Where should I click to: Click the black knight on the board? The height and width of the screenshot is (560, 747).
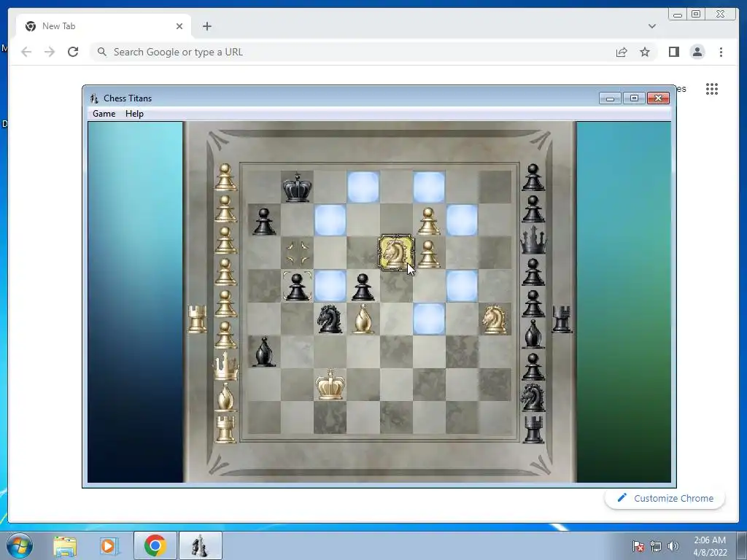330,319
